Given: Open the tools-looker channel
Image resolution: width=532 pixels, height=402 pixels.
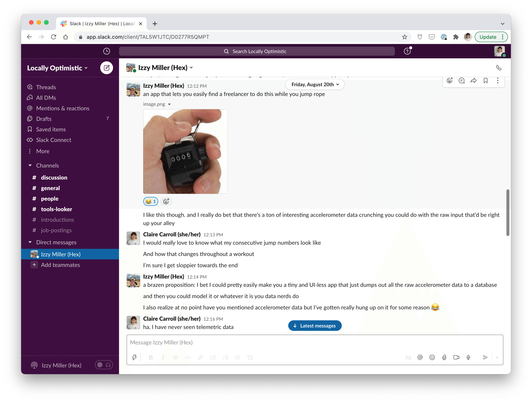Looking at the screenshot, I should [56, 209].
